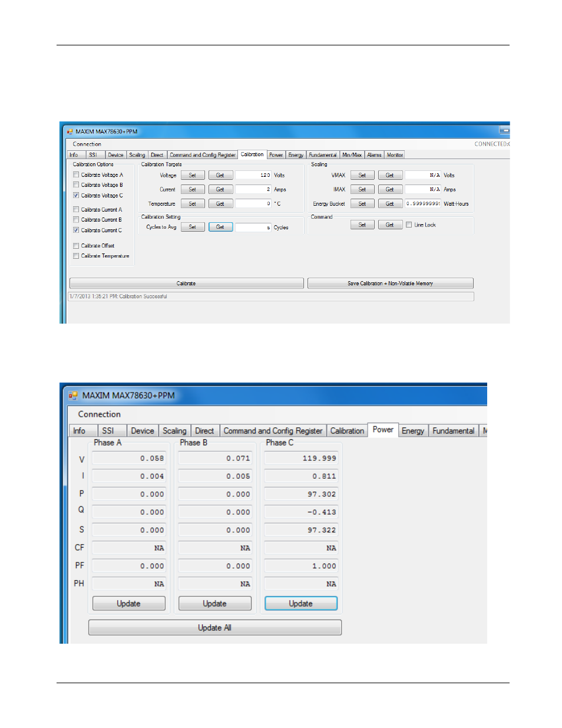Check Calibrate Voltage B checkbox

point(76,185)
